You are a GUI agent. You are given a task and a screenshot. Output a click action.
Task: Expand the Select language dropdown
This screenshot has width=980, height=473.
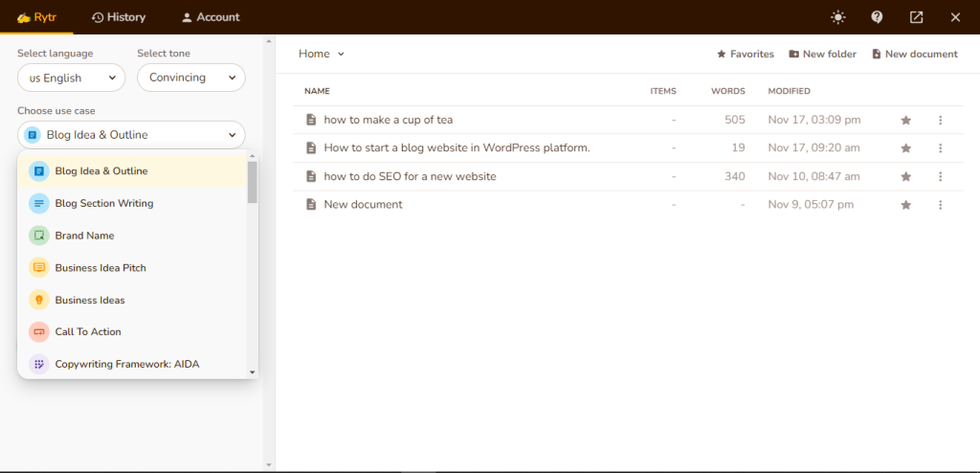tap(71, 79)
